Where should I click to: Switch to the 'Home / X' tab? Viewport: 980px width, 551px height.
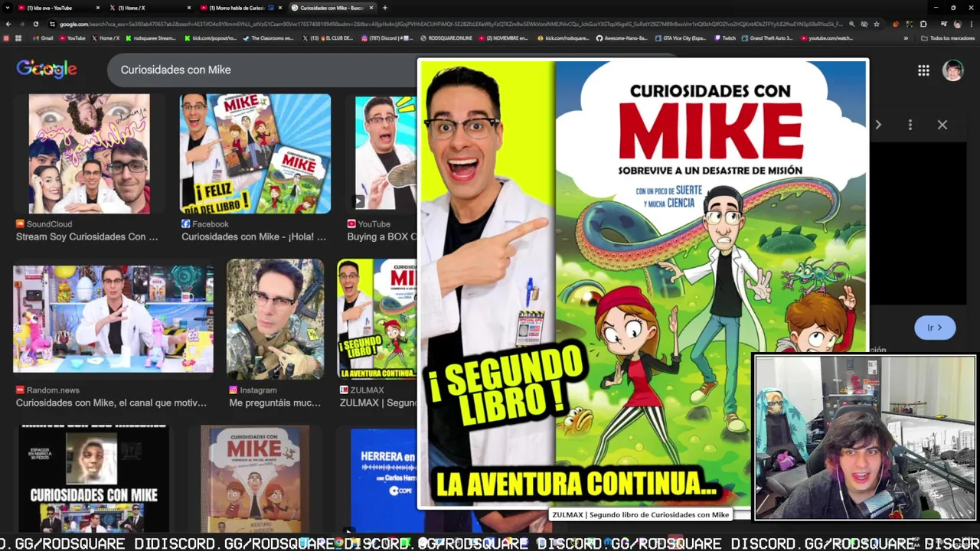(x=149, y=8)
